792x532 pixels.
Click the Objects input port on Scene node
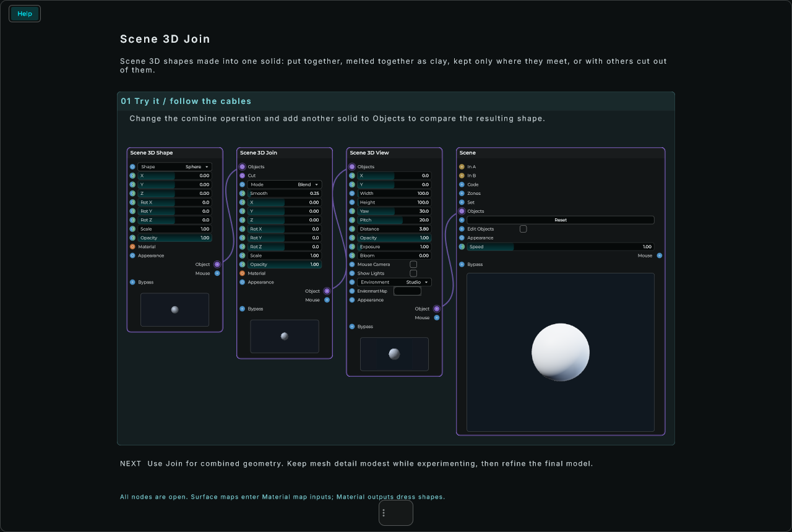coord(462,212)
